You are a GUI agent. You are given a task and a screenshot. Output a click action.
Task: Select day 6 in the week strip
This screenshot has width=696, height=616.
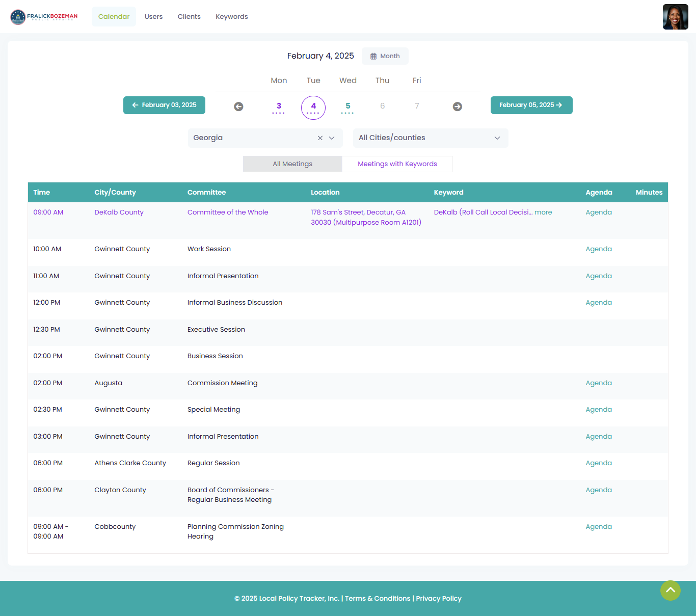click(382, 105)
